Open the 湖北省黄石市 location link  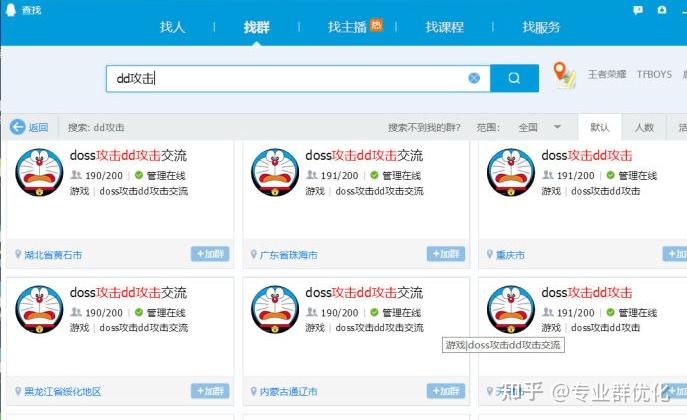[53, 255]
